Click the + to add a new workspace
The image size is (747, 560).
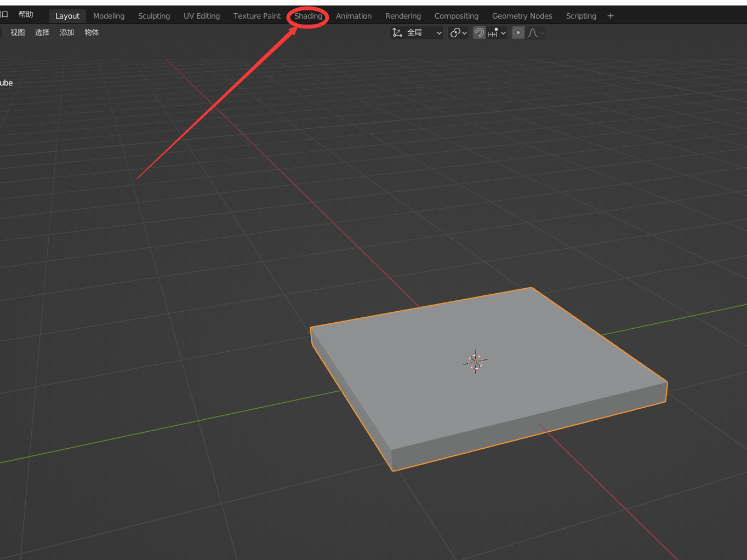(610, 16)
